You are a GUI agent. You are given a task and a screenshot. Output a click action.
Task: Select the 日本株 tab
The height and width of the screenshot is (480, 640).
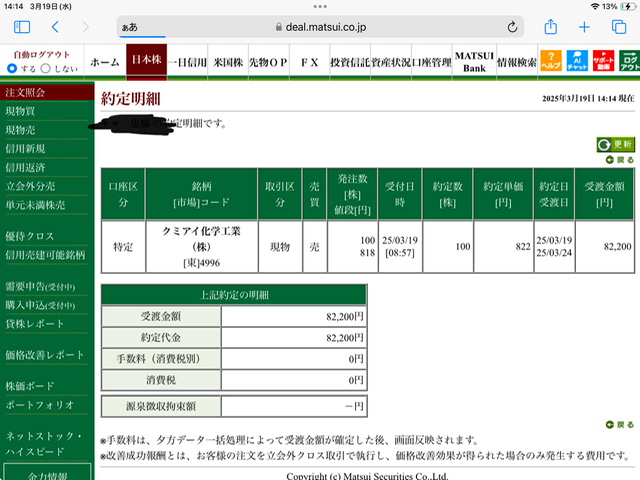(x=147, y=60)
